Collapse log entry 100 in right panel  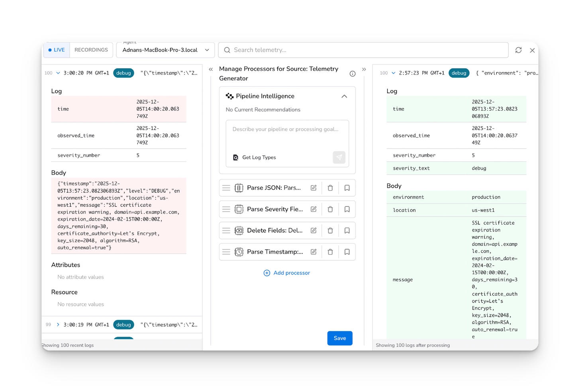click(x=394, y=73)
